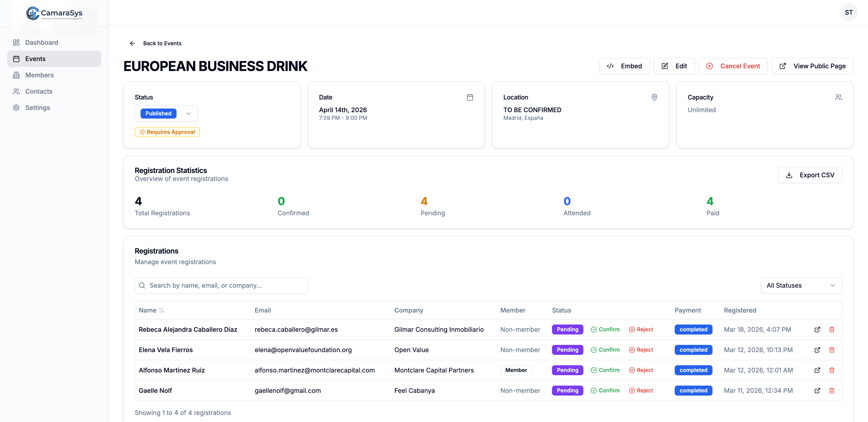Open Elena Vela Fierros registration details icon

(x=817, y=350)
